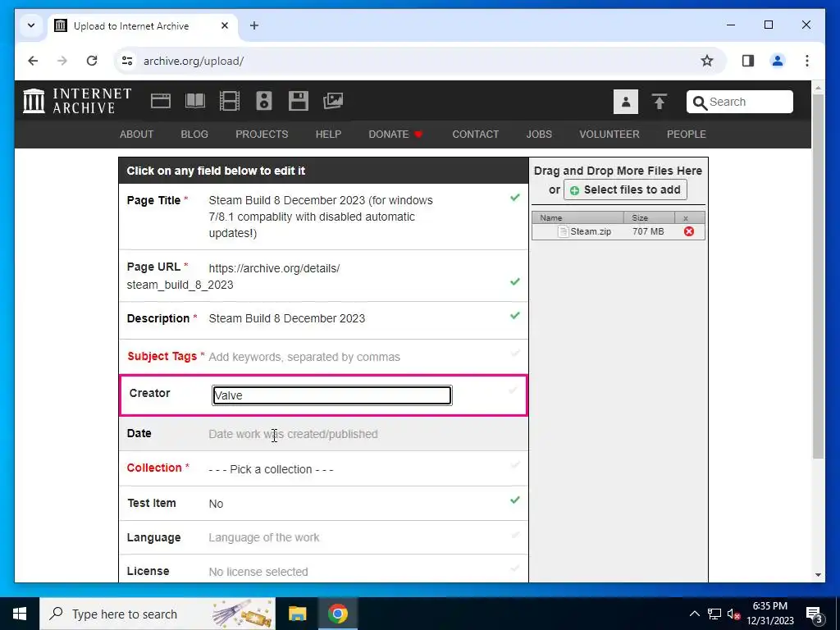Open a new browser tab

click(254, 25)
